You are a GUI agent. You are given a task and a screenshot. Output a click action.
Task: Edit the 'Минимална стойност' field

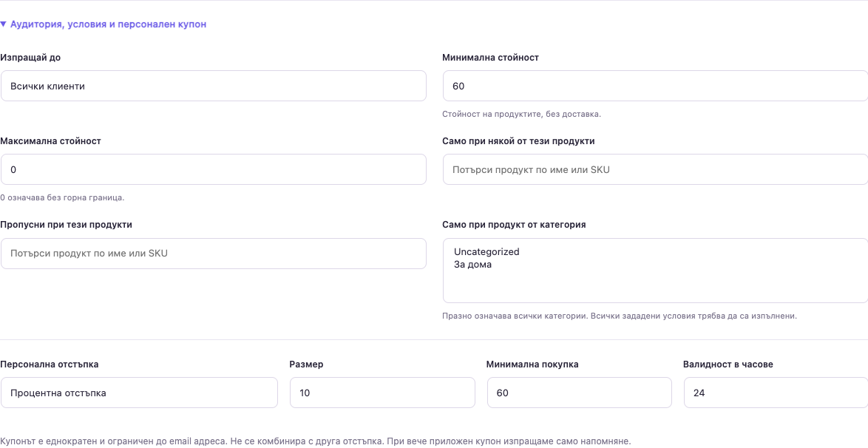[x=655, y=86]
